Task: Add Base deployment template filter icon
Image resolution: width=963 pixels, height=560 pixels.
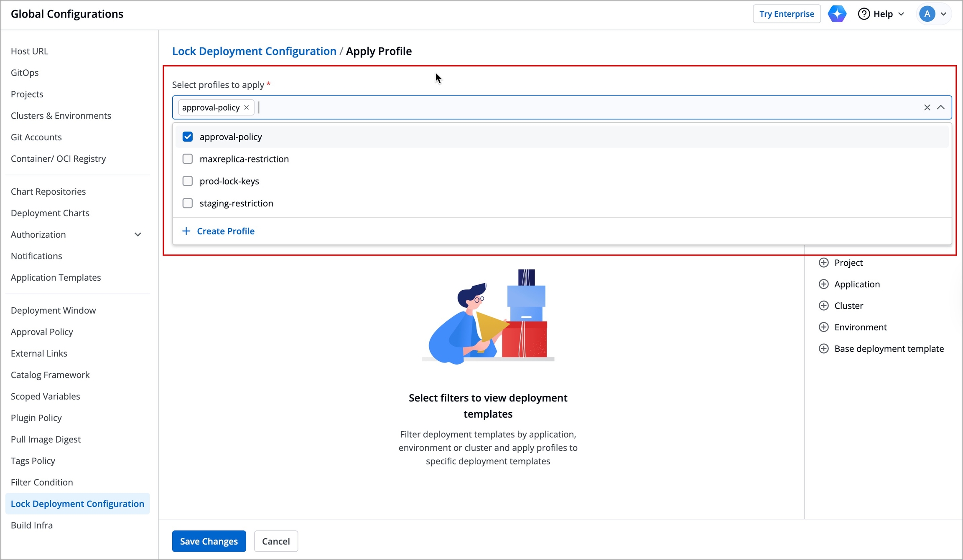Action: coord(823,349)
